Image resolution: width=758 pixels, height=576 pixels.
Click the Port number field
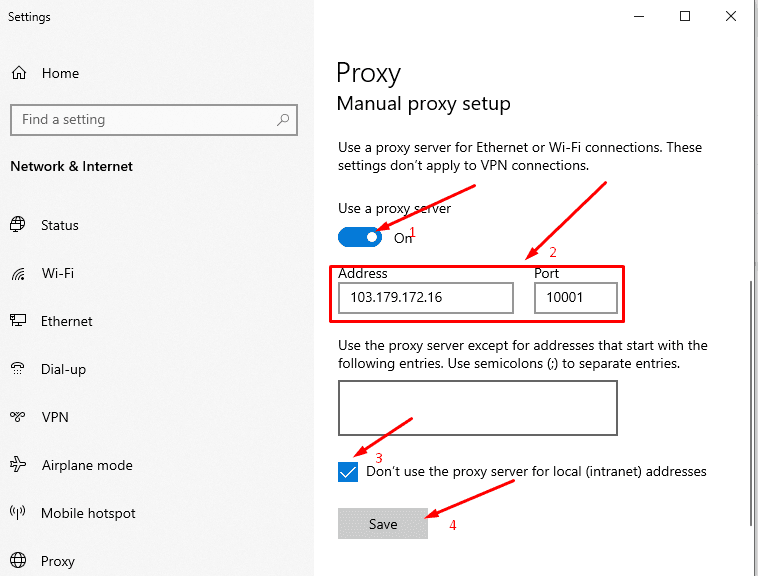[x=576, y=298]
